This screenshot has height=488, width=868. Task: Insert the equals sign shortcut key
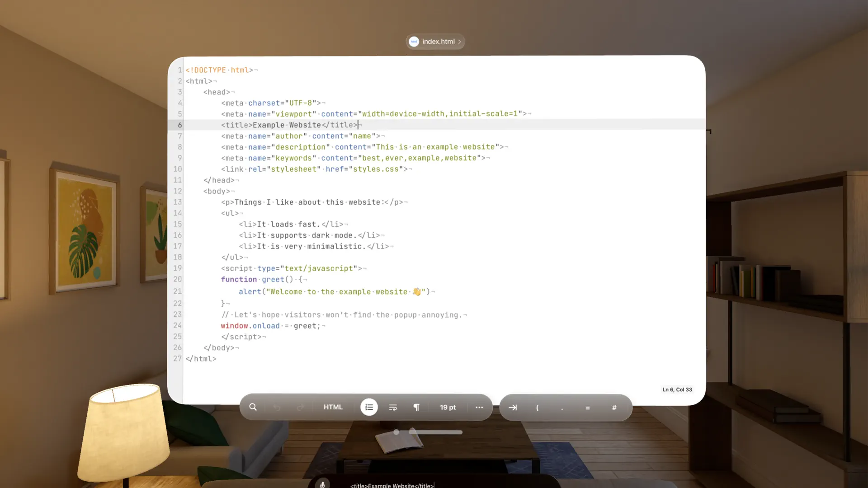[x=587, y=408]
